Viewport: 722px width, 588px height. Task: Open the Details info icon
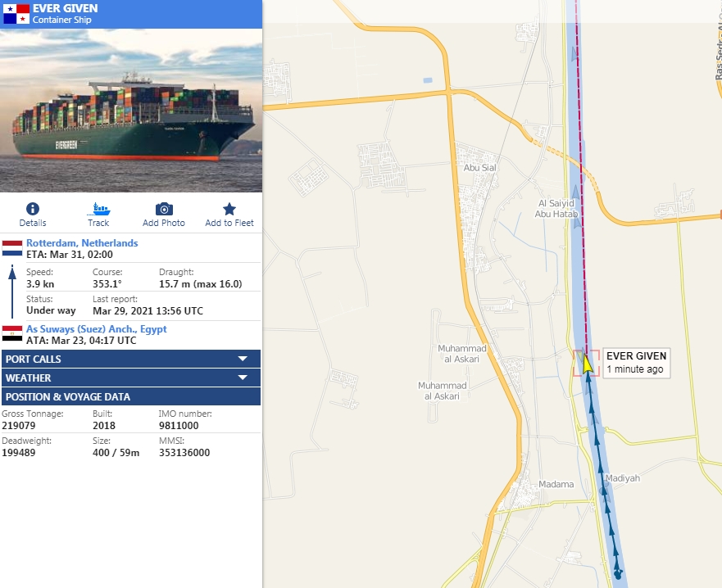pos(33,210)
